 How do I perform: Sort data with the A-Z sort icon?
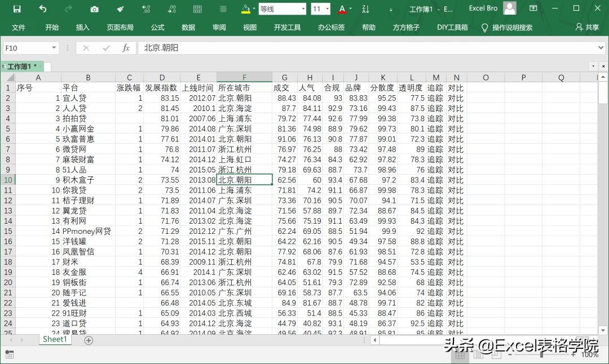pos(365,9)
